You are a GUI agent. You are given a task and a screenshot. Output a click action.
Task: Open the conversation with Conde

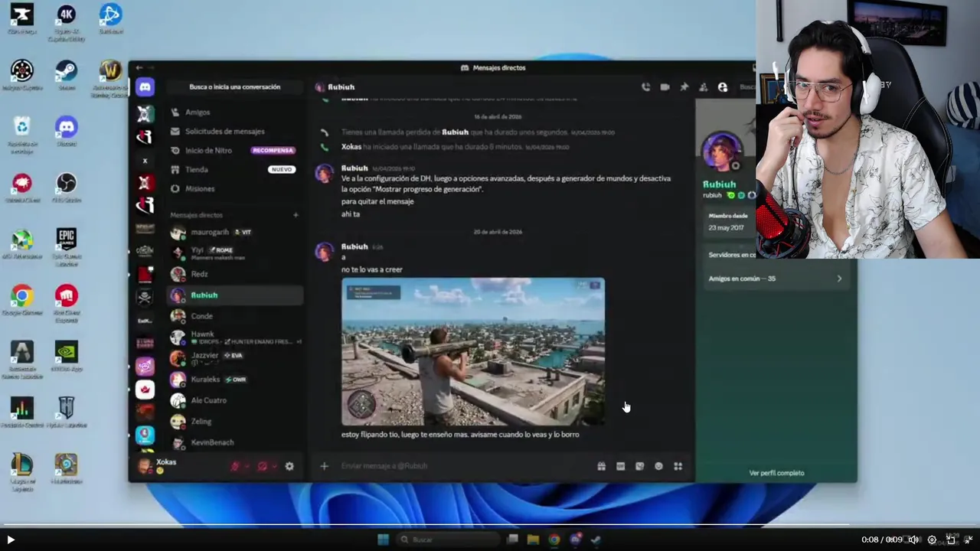coord(234,316)
